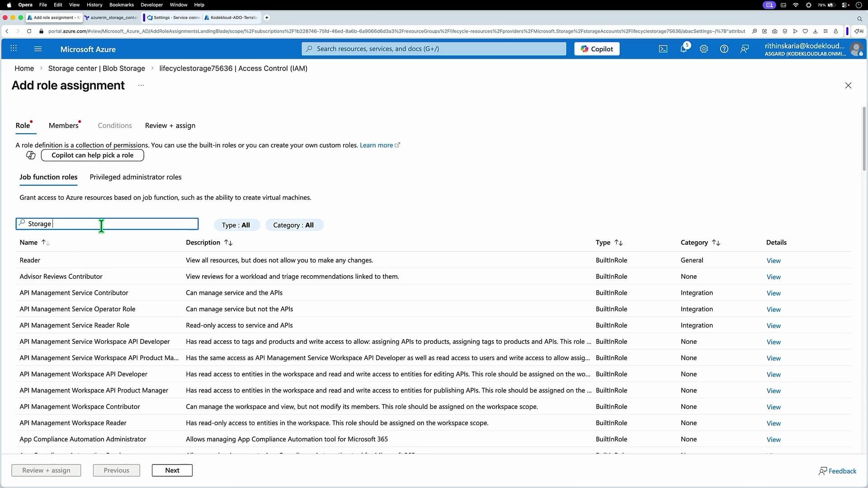The width and height of the screenshot is (868, 488).
Task: Click the Copilot icon beside role helper
Action: pyautogui.click(x=31, y=155)
